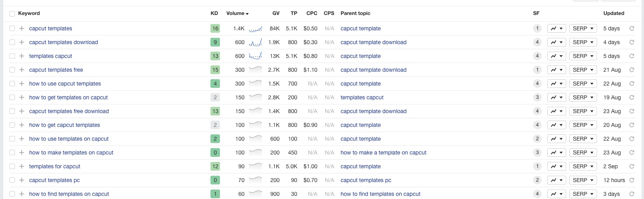Open the 'capcut templates' keyword link
Image resolution: width=644 pixels, height=199 pixels.
click(x=51, y=28)
